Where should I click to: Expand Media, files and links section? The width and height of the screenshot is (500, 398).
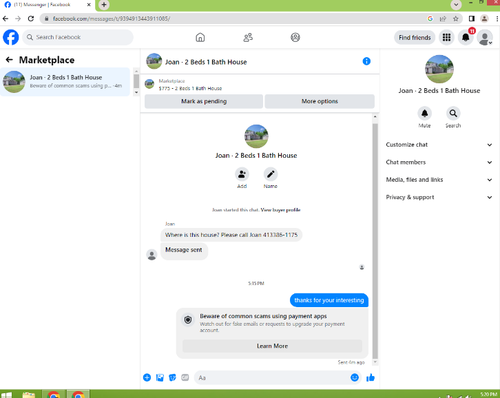click(x=439, y=180)
